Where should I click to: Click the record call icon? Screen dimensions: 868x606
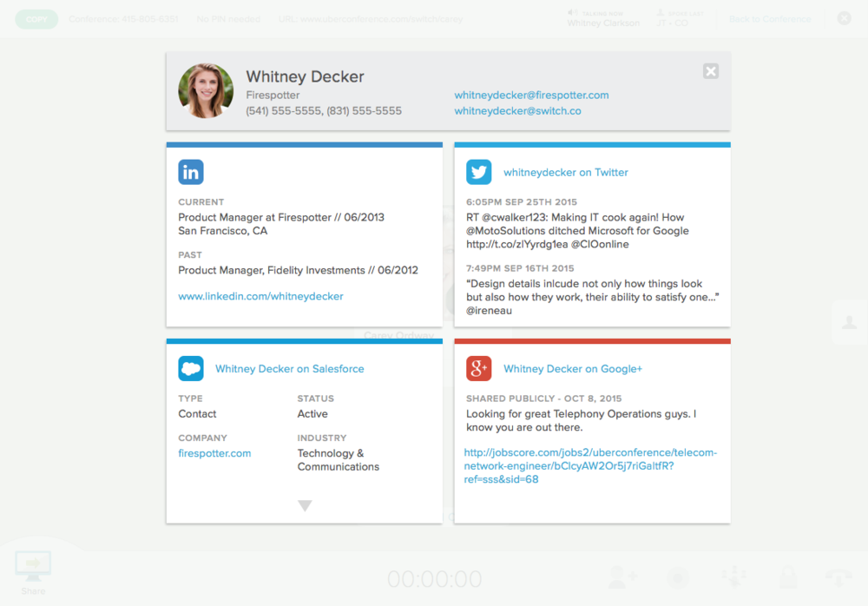(678, 577)
